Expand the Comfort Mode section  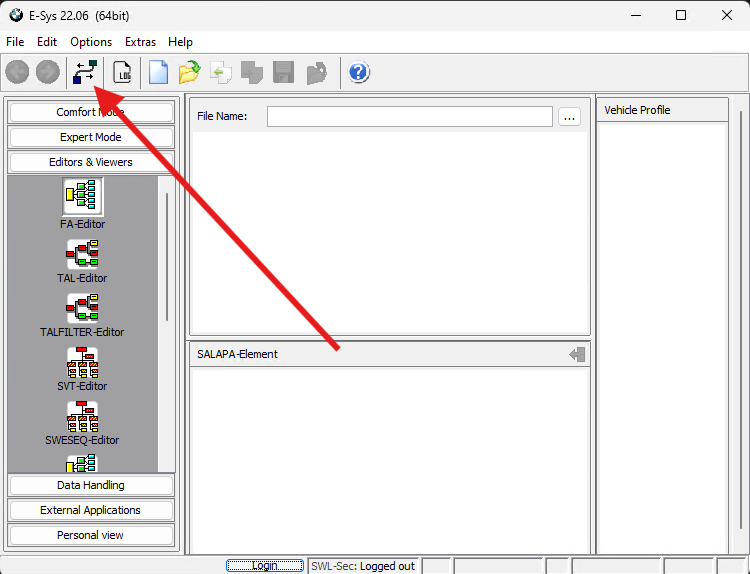pos(91,112)
